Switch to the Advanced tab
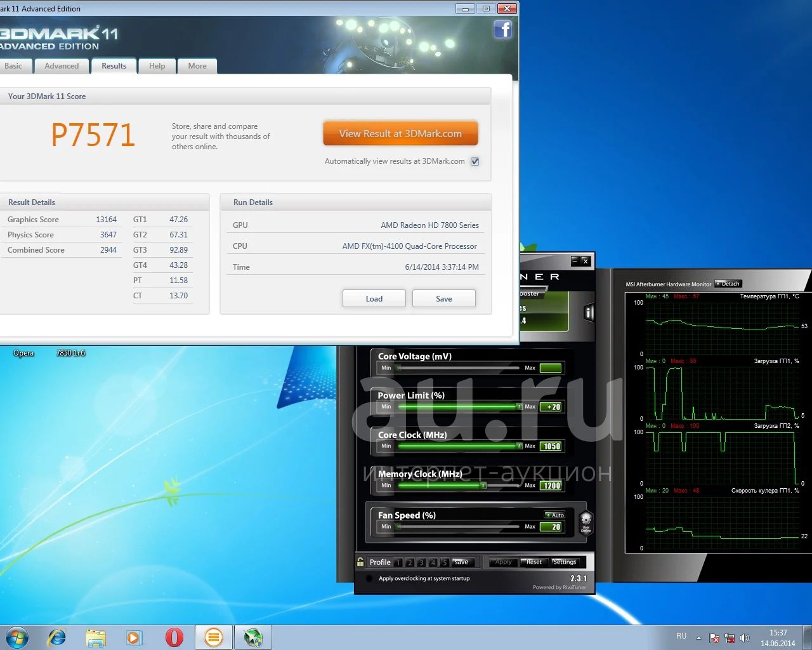 pos(62,66)
